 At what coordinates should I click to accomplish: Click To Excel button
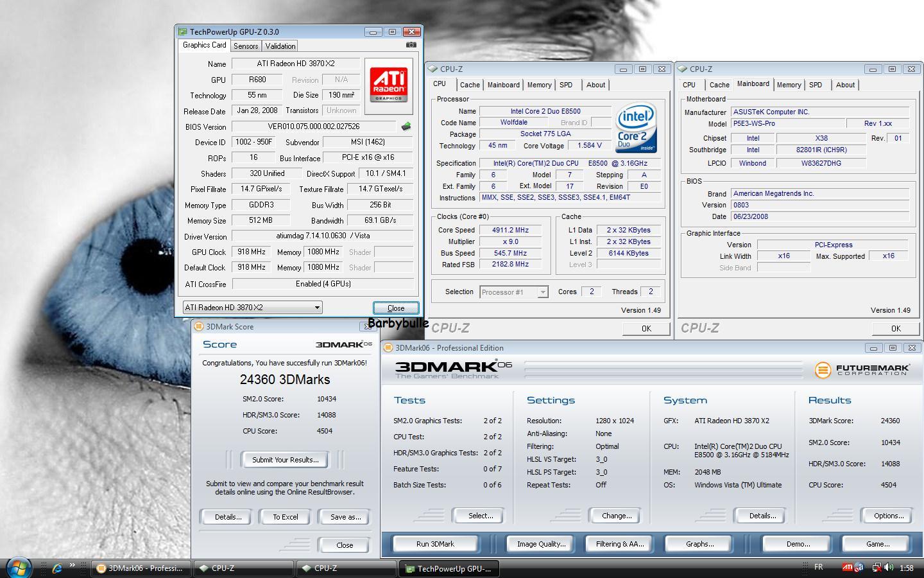tap(285, 517)
